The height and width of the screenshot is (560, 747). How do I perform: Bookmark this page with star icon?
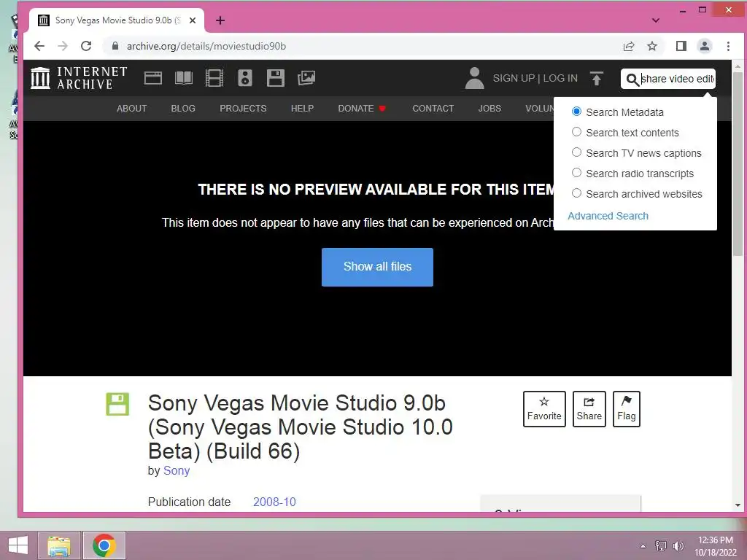[x=652, y=46]
